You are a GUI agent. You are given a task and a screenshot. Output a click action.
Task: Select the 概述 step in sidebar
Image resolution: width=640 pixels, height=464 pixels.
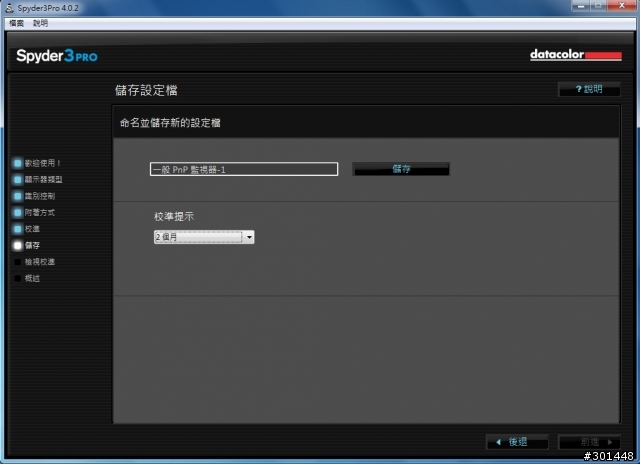32,278
